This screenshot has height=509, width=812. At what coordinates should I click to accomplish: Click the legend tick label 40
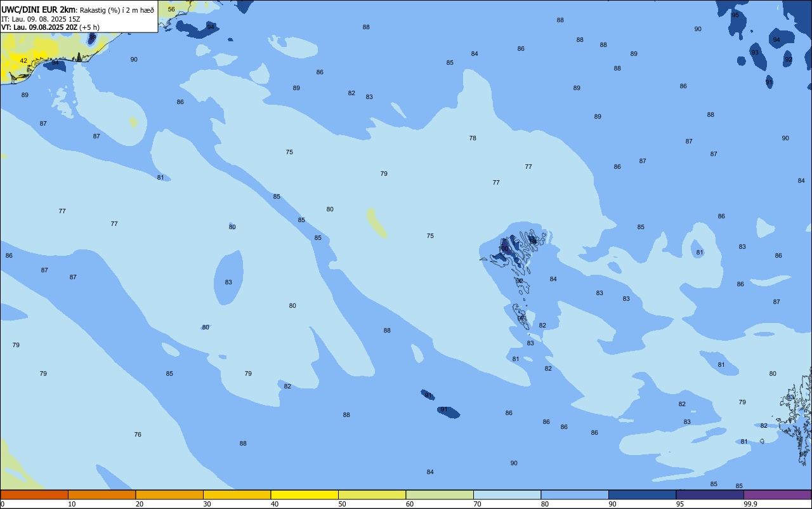[x=274, y=504]
